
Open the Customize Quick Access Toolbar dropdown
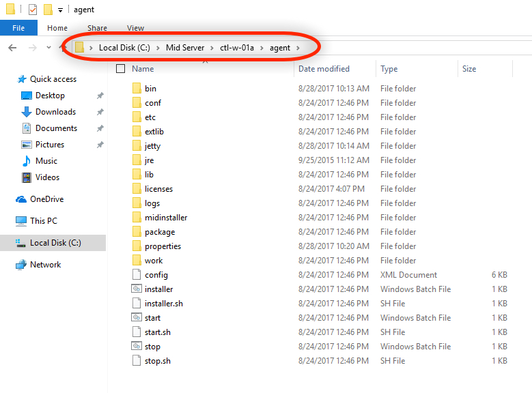point(61,10)
